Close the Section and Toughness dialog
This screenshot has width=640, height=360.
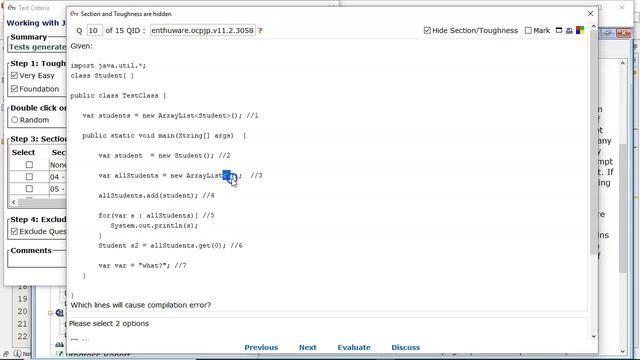click(590, 13)
